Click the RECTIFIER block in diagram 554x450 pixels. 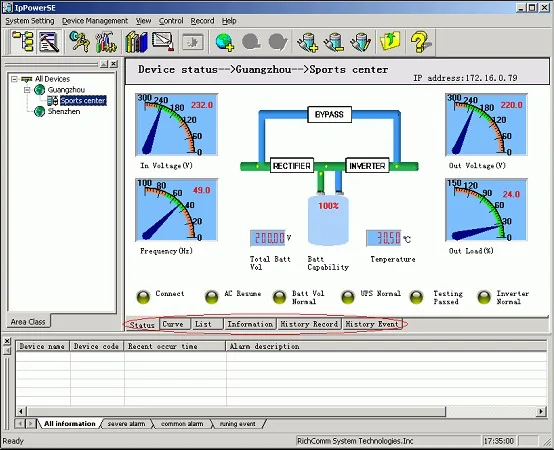point(292,166)
